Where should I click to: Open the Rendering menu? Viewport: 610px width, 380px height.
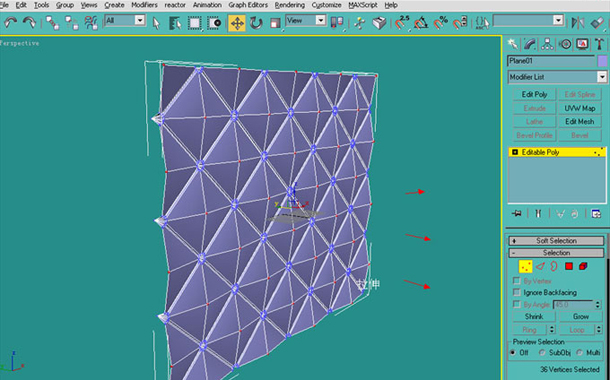click(x=290, y=5)
